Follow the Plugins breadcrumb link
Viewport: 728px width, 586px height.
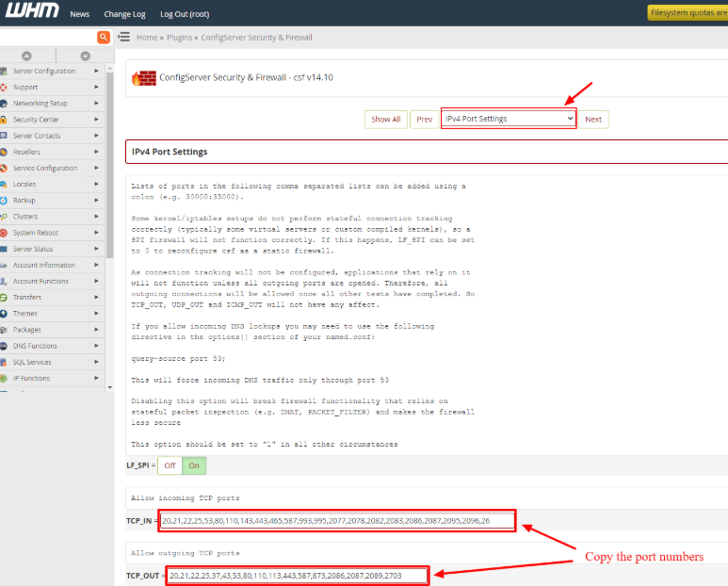(x=180, y=38)
